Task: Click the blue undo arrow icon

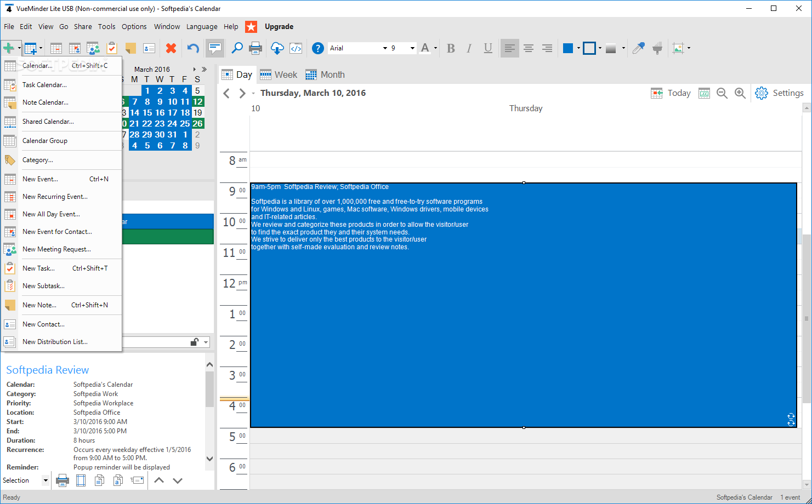Action: (x=192, y=48)
